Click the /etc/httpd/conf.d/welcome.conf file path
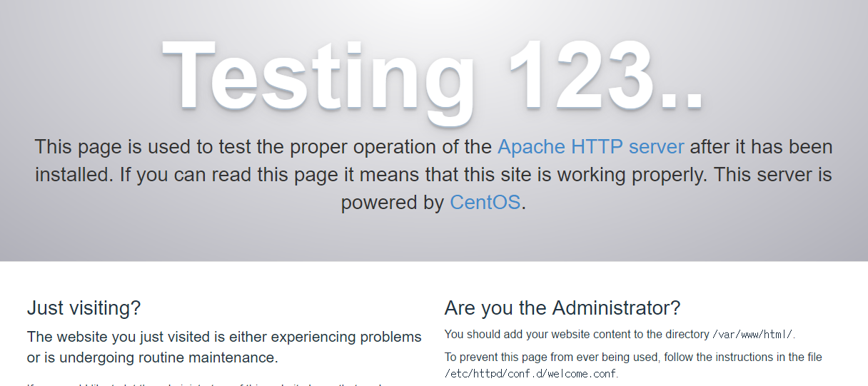The height and width of the screenshot is (386, 868). click(x=529, y=373)
